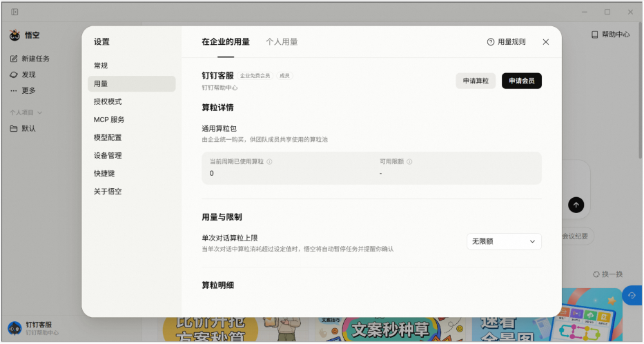Click the blue support headset icon
644x344 pixels.
[632, 295]
